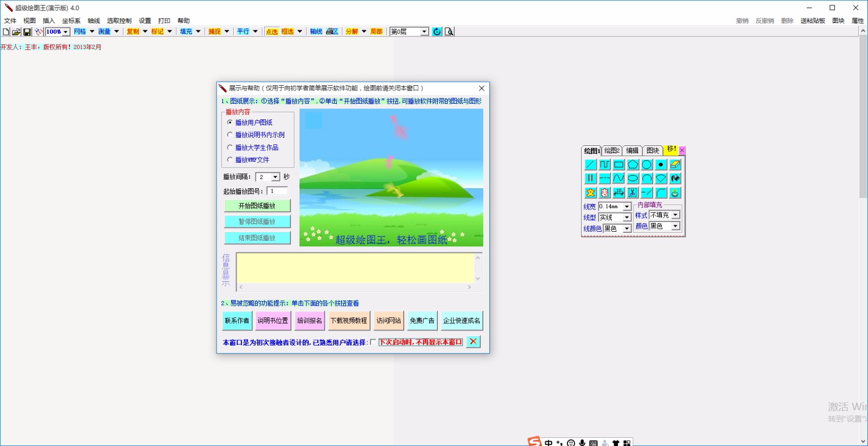Viewport: 868px width, 446px height.
Task: Select 播放WMF文件 radio option
Action: 248,160
